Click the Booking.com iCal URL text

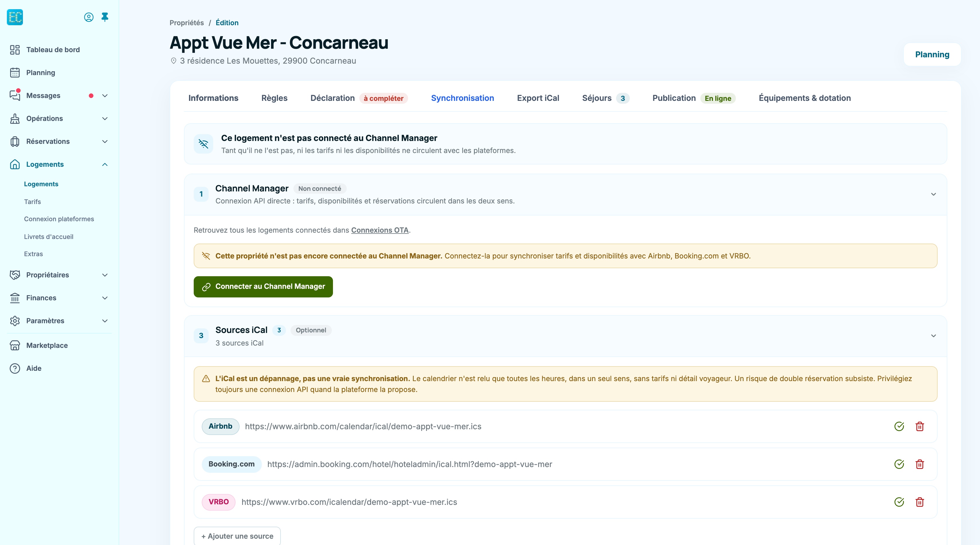(x=410, y=464)
